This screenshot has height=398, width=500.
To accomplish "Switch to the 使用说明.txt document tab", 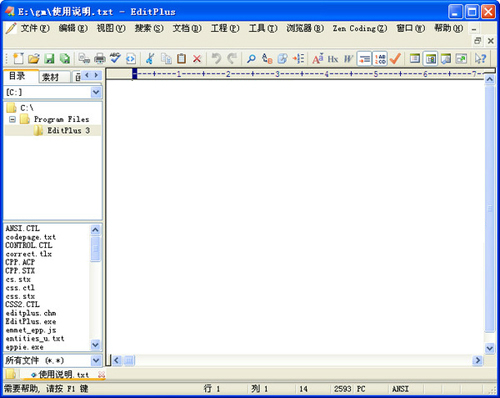I will 63,375.
